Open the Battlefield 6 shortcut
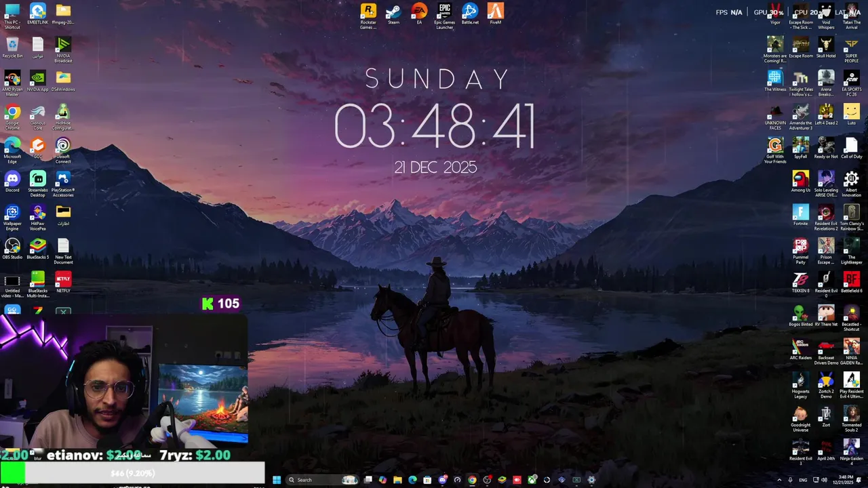This screenshot has width=868, height=488. 852,283
